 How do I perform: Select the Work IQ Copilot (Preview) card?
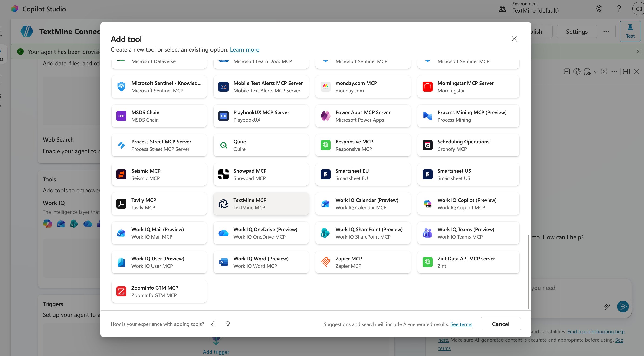(468, 204)
